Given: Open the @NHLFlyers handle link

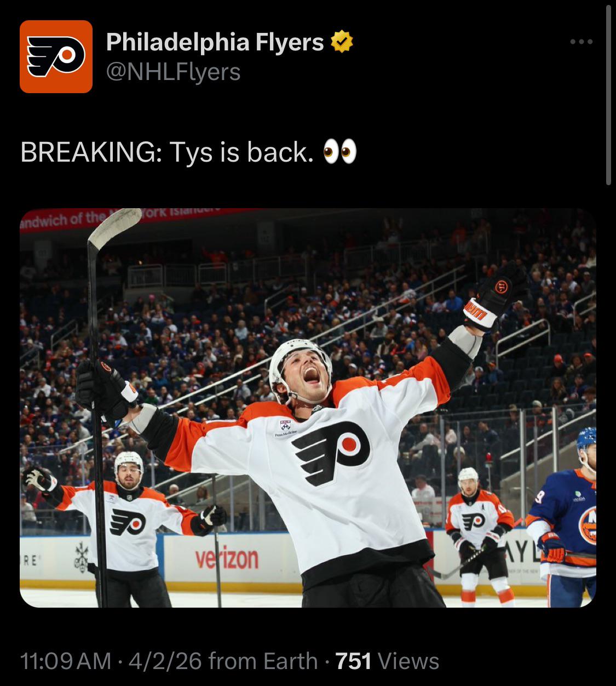Looking at the screenshot, I should [x=173, y=72].
